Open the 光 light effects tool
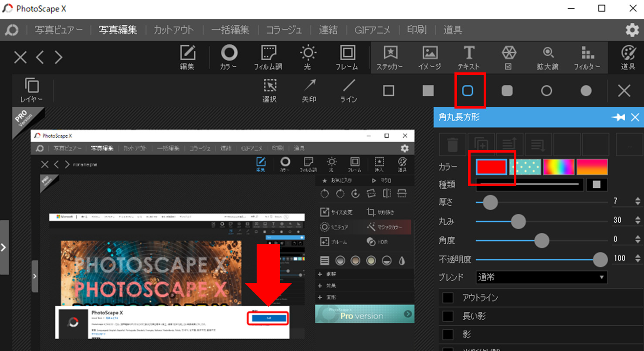Image resolution: width=644 pixels, height=351 pixels. pyautogui.click(x=308, y=58)
